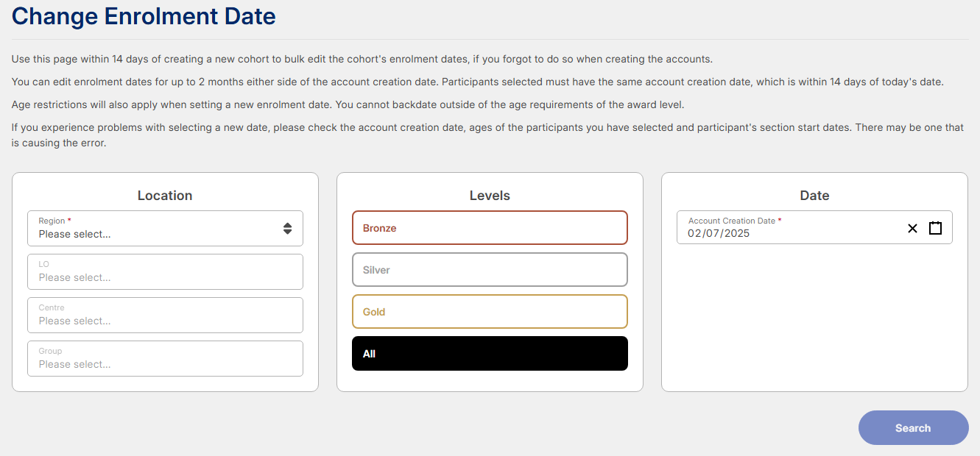Open the Group selection dropdown
The image size is (980, 456).
[x=165, y=359]
